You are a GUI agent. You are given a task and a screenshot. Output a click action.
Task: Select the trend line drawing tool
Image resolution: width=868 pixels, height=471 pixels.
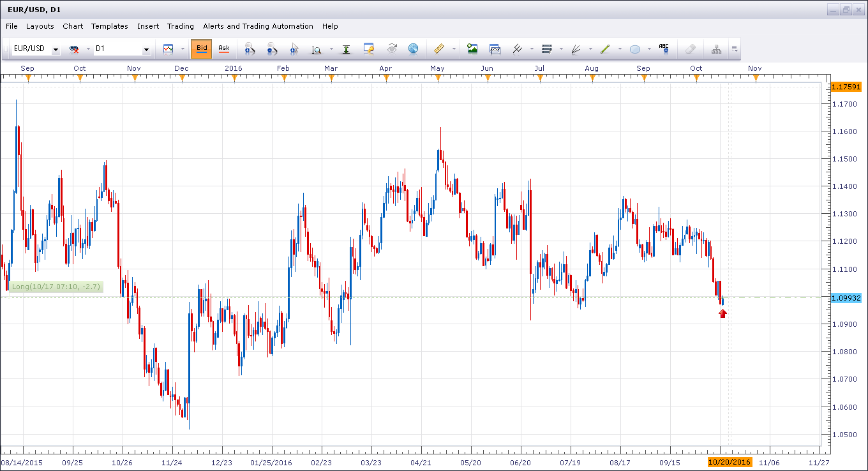[605, 49]
